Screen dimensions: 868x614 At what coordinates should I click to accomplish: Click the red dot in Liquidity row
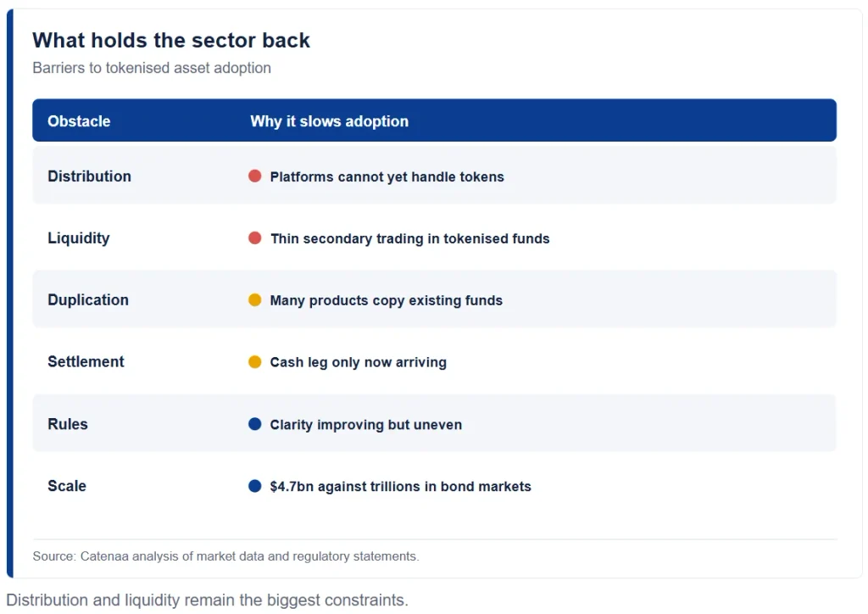[254, 238]
